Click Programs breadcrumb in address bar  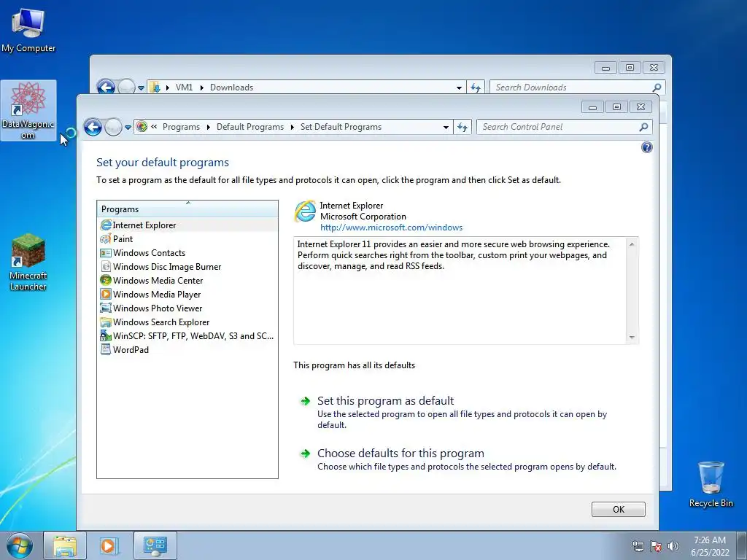click(x=181, y=127)
